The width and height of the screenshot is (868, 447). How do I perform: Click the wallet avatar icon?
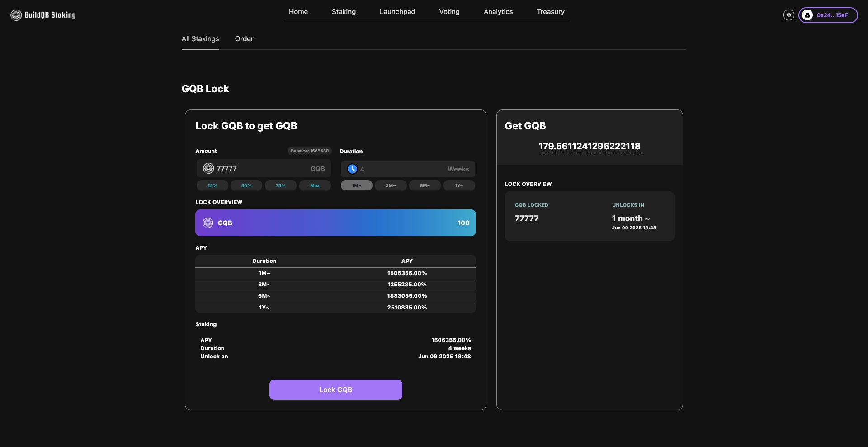coord(807,15)
